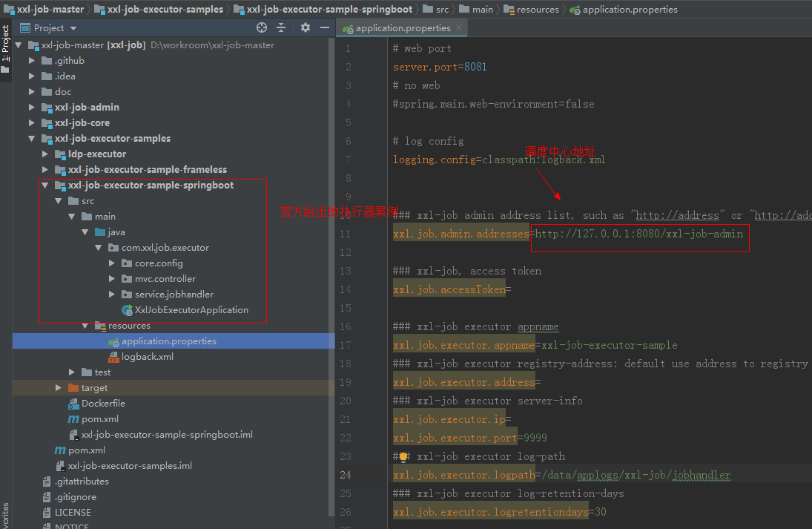This screenshot has height=529, width=812.
Task: Click xxl.job.accessToken key on line 14
Action: [449, 289]
